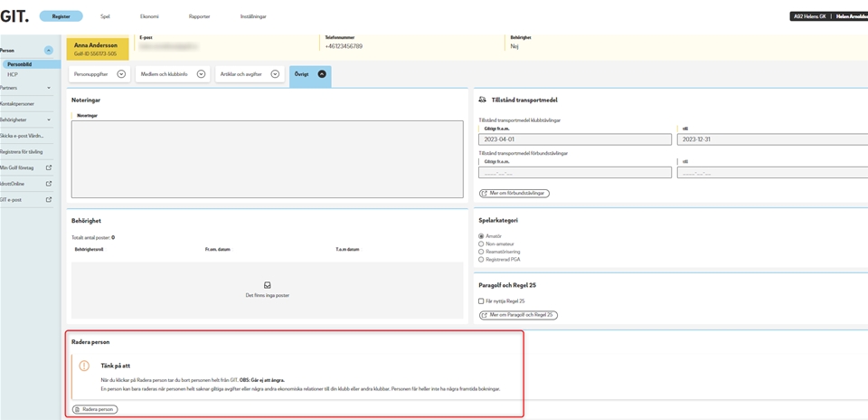The image size is (868, 420).
Task: Expand the Behörigheter sidebar section
Action: click(x=49, y=119)
